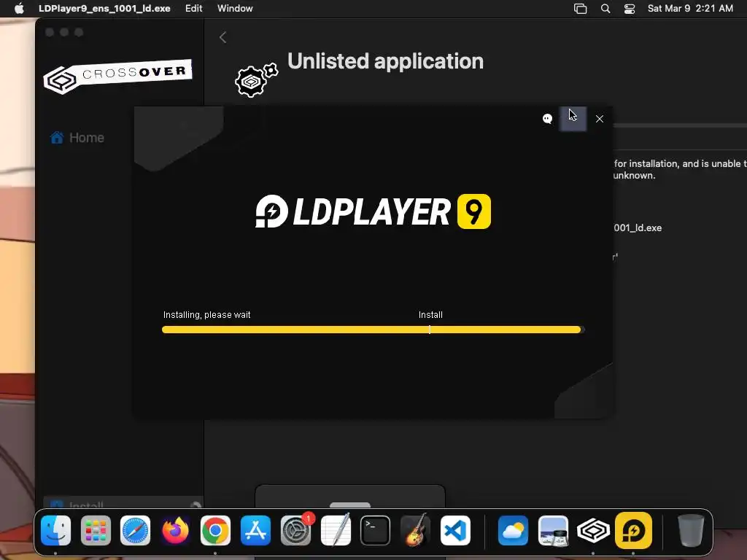The image size is (747, 560).
Task: Minimize the LDPlayer installer window
Action: tap(573, 119)
